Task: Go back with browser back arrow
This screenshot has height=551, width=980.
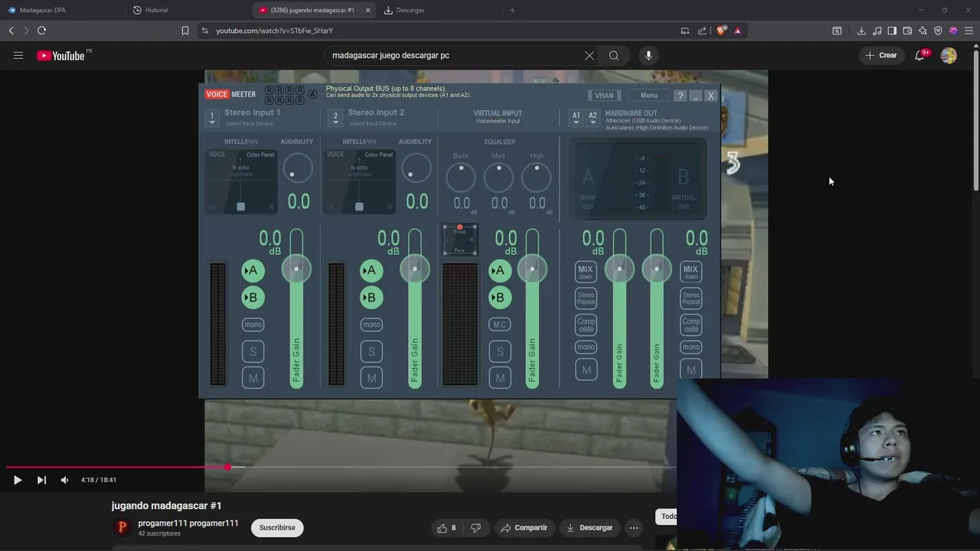Action: pyautogui.click(x=11, y=31)
